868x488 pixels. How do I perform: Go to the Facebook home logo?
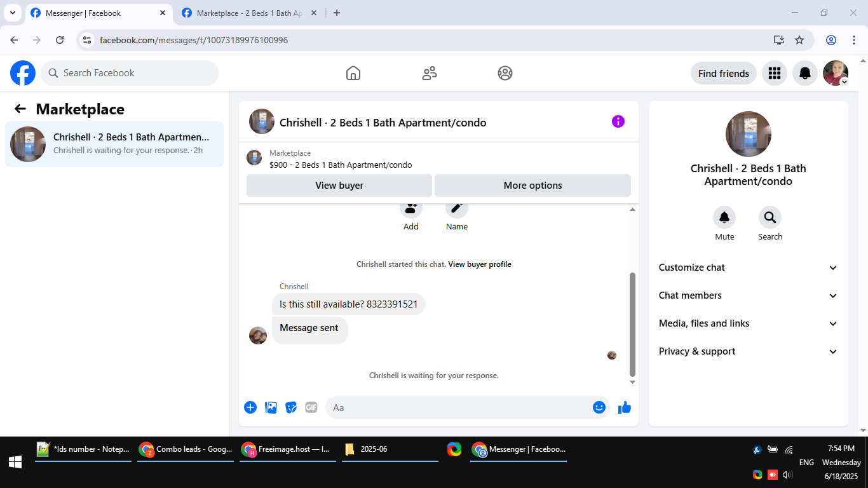pos(23,73)
